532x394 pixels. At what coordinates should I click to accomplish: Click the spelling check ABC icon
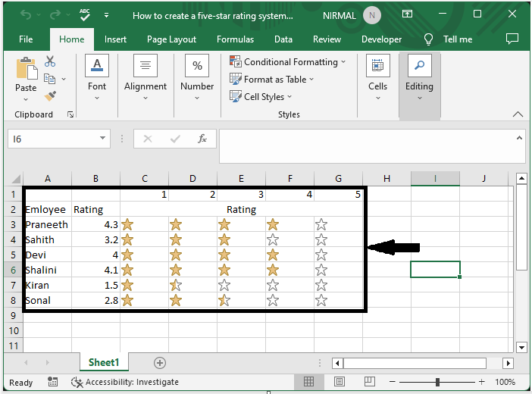[x=85, y=14]
